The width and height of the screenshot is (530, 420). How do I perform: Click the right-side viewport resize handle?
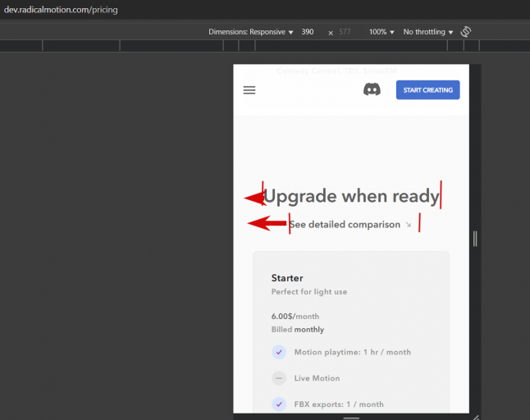click(475, 239)
